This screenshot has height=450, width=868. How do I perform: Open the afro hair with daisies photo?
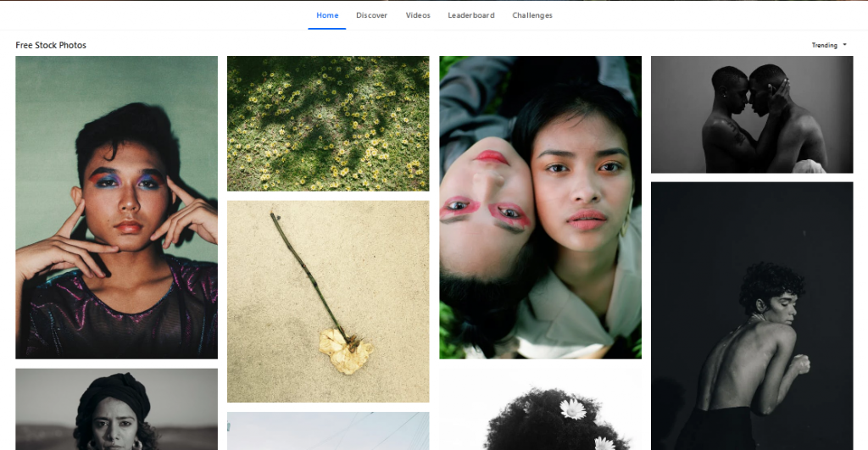(540, 409)
